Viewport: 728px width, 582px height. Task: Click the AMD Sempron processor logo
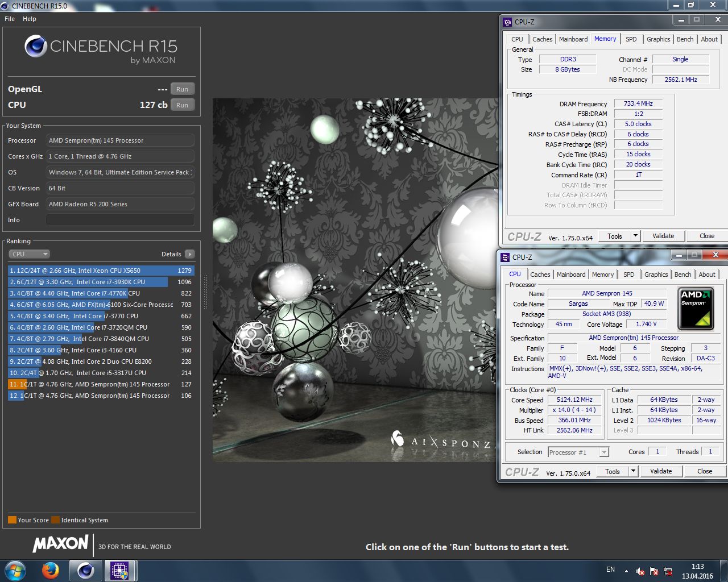[696, 309]
